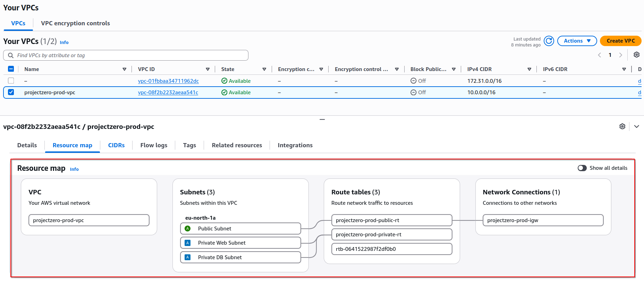This screenshot has width=644, height=281.
Task: Click Available status icon for projectzero-prod-vpc
Action: pyautogui.click(x=224, y=93)
